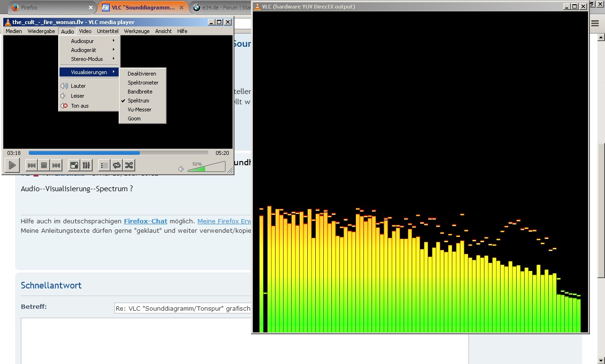
Task: Toggle fullscreen video mode icon
Action: tap(74, 165)
